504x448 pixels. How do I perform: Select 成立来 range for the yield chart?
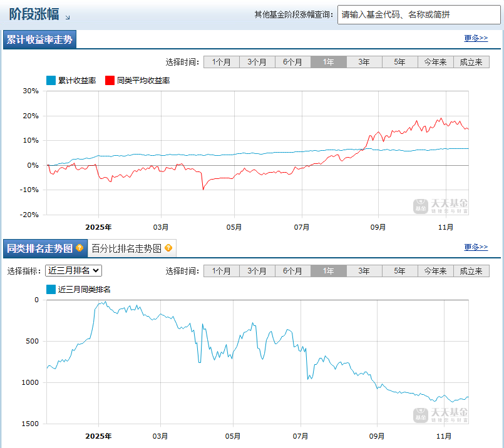click(471, 62)
